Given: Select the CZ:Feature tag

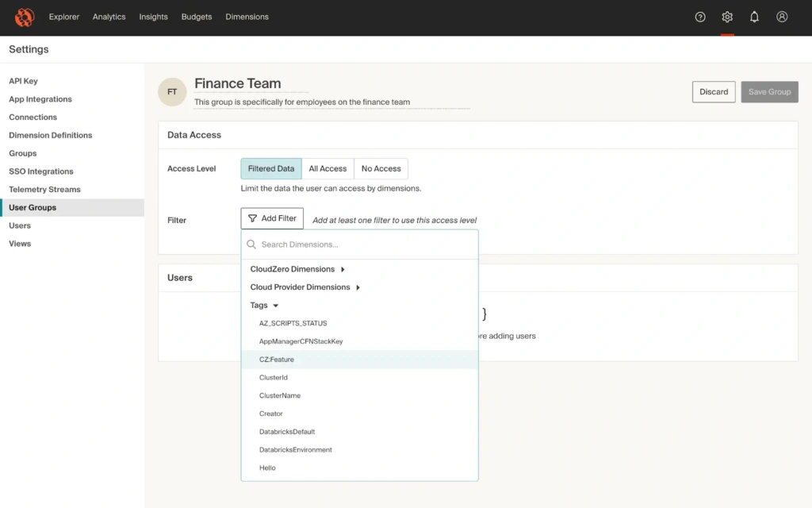Looking at the screenshot, I should [359, 360].
